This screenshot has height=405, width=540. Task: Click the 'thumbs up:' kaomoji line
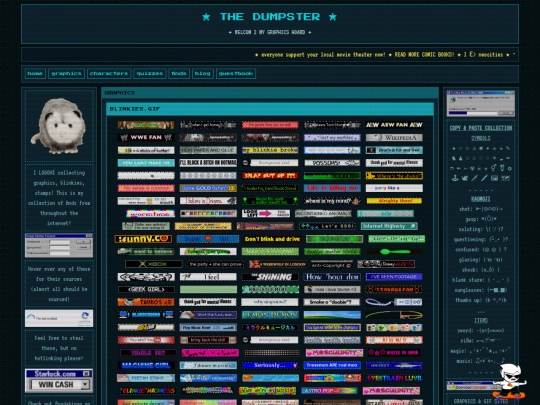[x=481, y=300]
